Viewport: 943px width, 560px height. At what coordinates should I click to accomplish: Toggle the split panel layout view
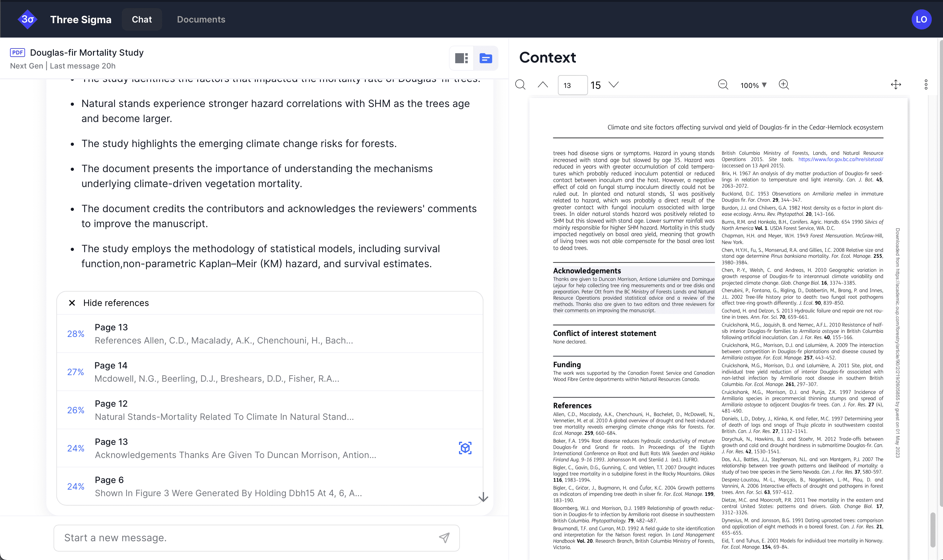(x=461, y=58)
